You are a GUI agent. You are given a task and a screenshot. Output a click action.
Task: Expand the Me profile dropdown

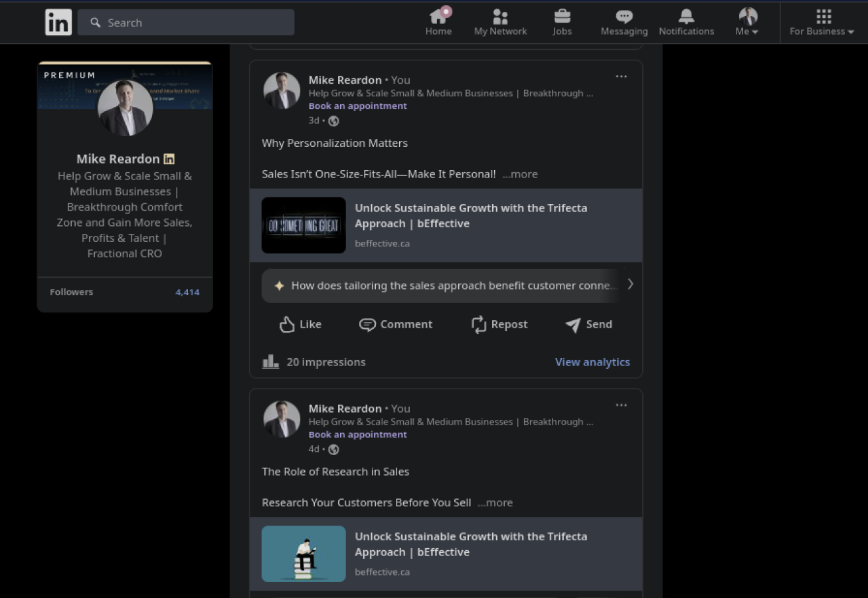point(747,22)
